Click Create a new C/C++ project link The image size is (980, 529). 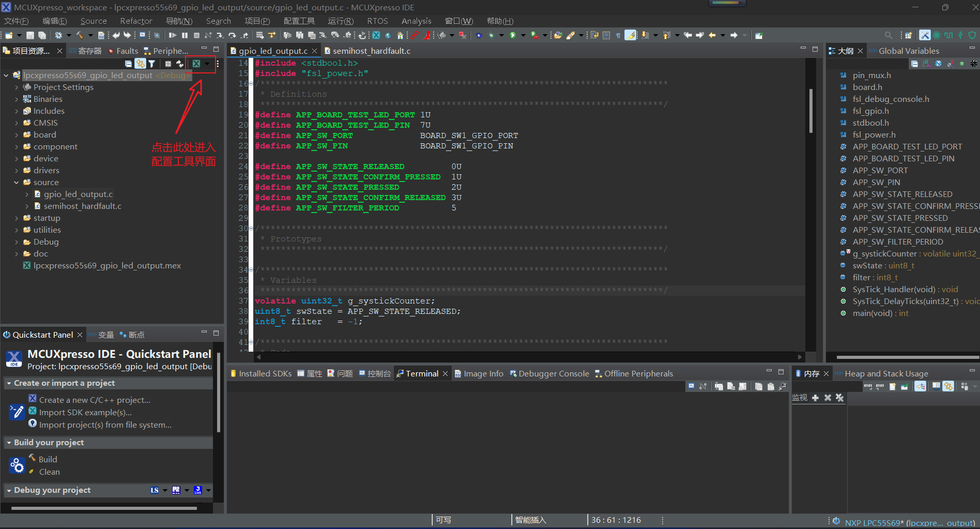pos(95,400)
